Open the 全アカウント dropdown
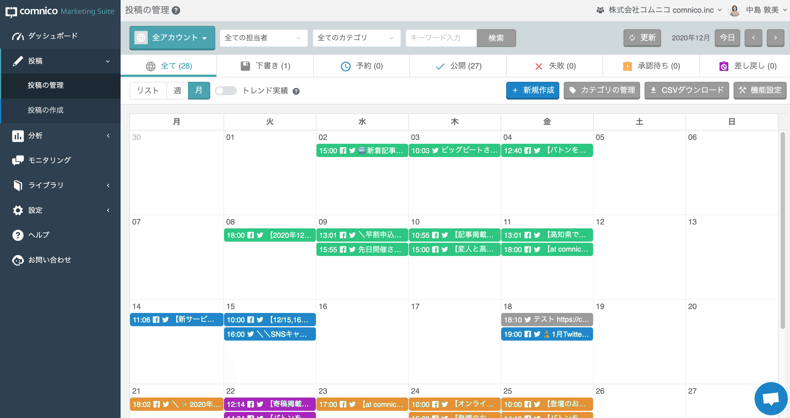Screen dimensions: 790x418 click(x=172, y=38)
